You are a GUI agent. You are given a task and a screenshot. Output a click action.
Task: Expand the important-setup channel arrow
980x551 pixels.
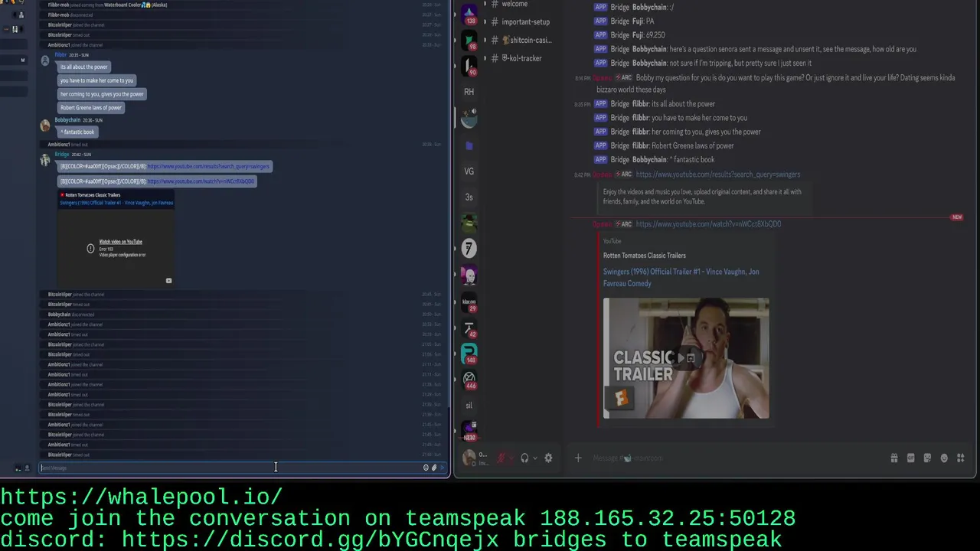[x=485, y=21]
